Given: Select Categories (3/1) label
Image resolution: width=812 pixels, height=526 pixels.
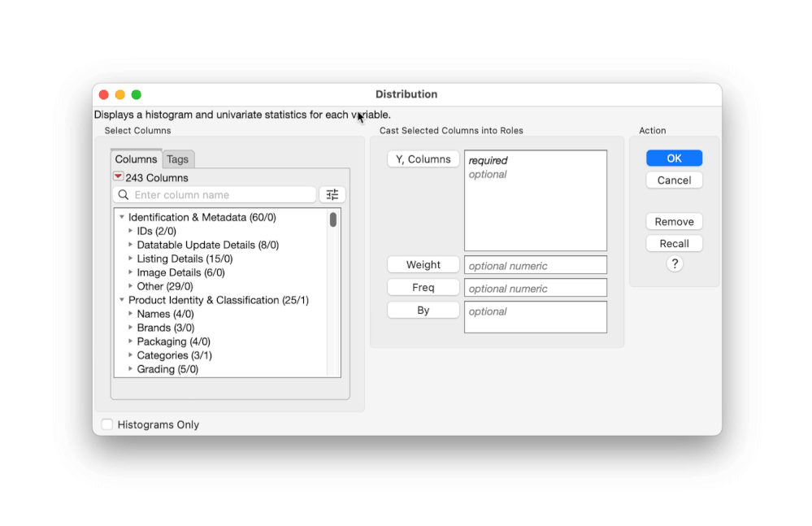Looking at the screenshot, I should point(175,355).
